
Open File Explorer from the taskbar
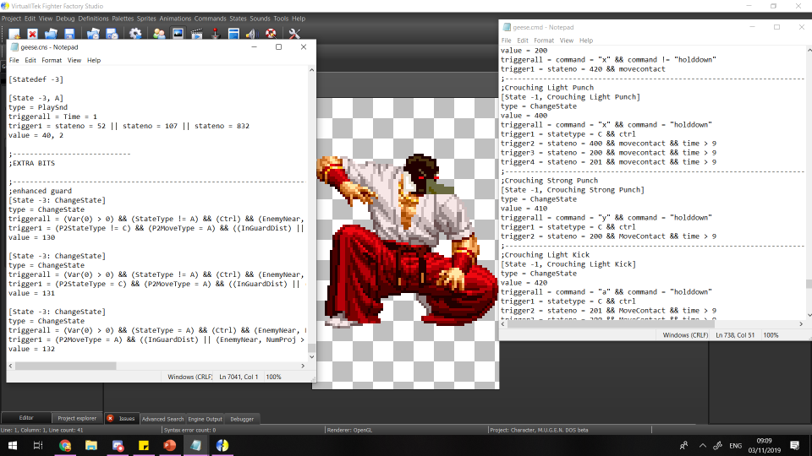[x=91, y=445]
